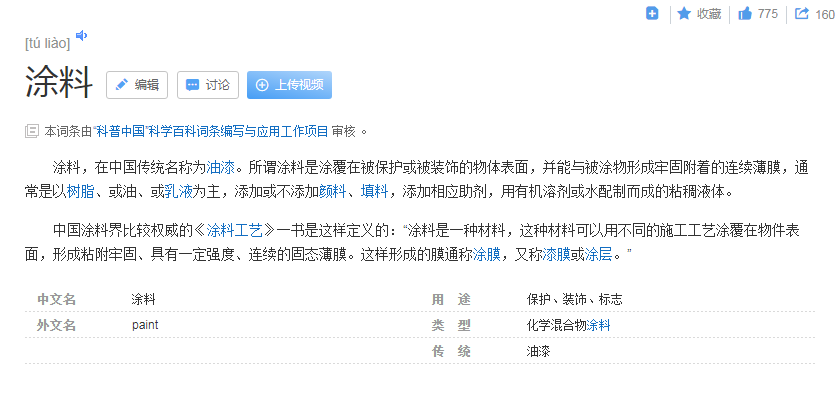Click 油漆 value in 传统 row
The height and width of the screenshot is (395, 840).
click(538, 352)
